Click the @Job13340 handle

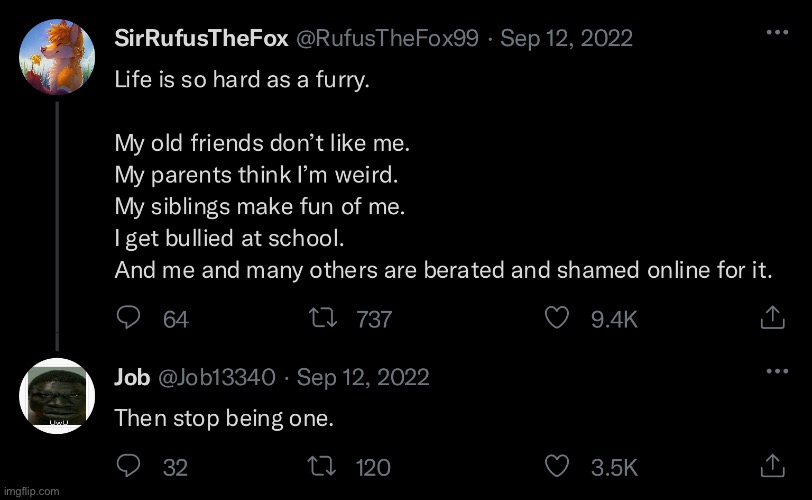tap(215, 377)
